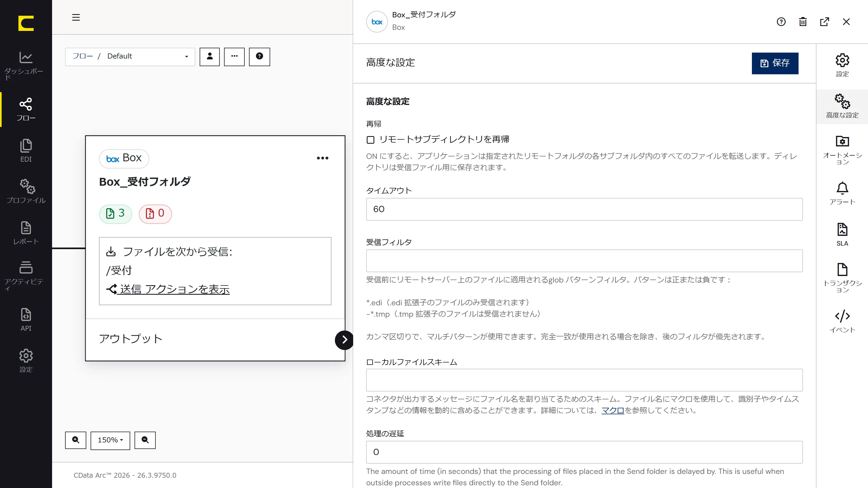Open connector help in panel header

[x=781, y=22]
